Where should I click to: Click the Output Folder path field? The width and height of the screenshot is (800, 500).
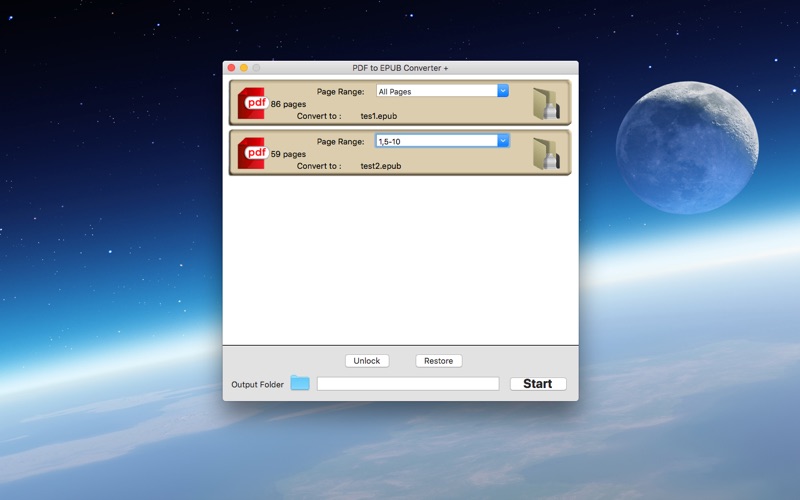[x=408, y=384]
